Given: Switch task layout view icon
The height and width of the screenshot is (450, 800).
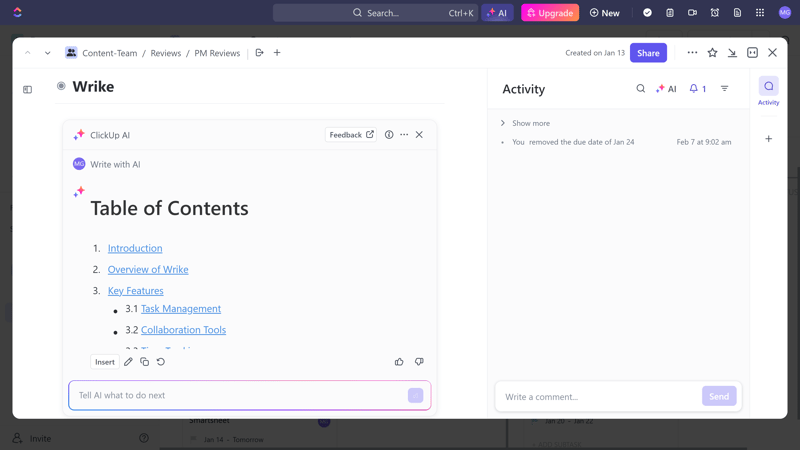Looking at the screenshot, I should [752, 53].
